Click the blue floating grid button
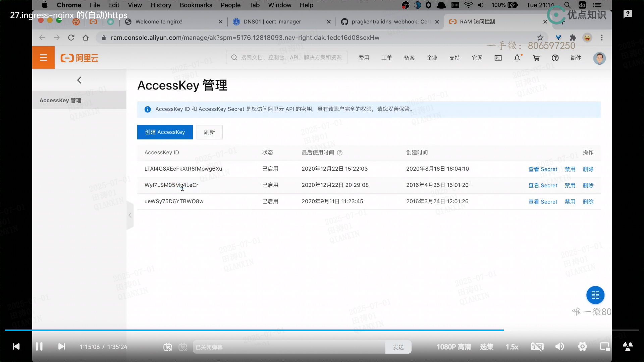Image resolution: width=644 pixels, height=362 pixels. point(595,295)
